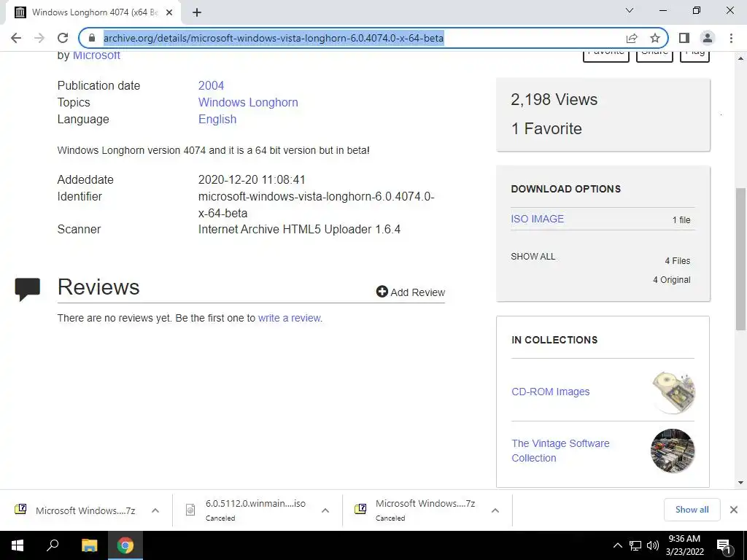This screenshot has width=747, height=560.
Task: Click the page scrollbar up arrow
Action: tap(741, 58)
